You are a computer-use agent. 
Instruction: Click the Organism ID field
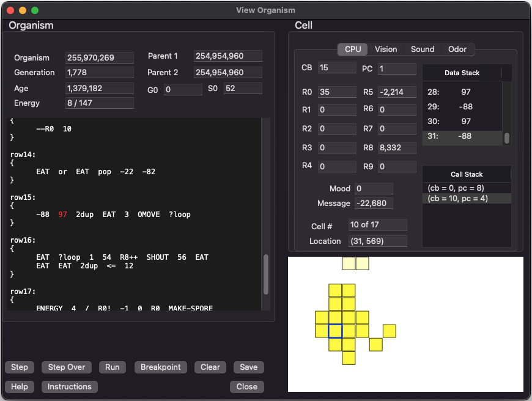[x=100, y=57]
